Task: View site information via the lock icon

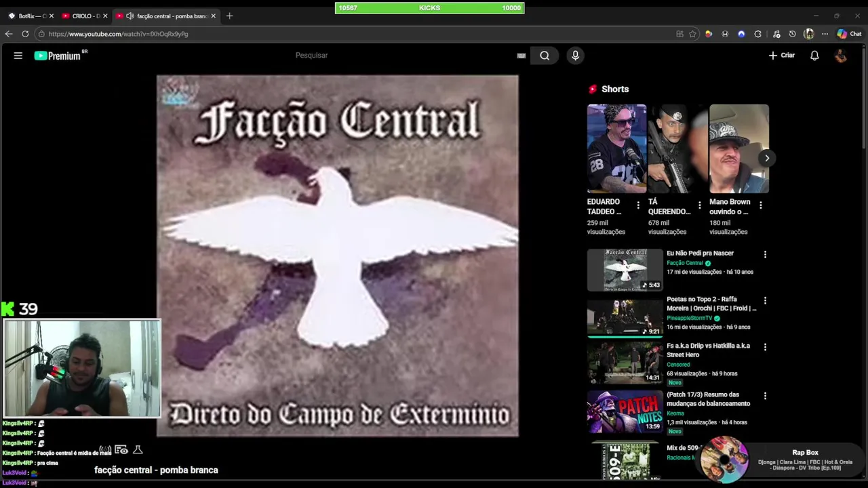Action: [x=41, y=34]
